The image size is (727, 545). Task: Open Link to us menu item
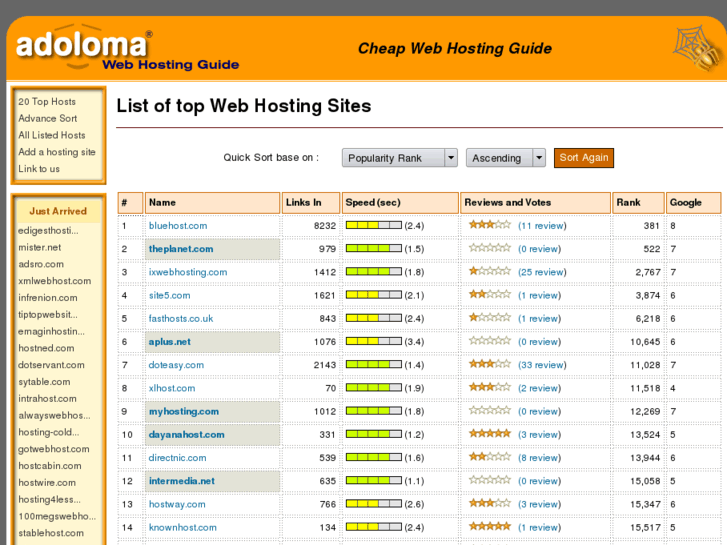[39, 169]
